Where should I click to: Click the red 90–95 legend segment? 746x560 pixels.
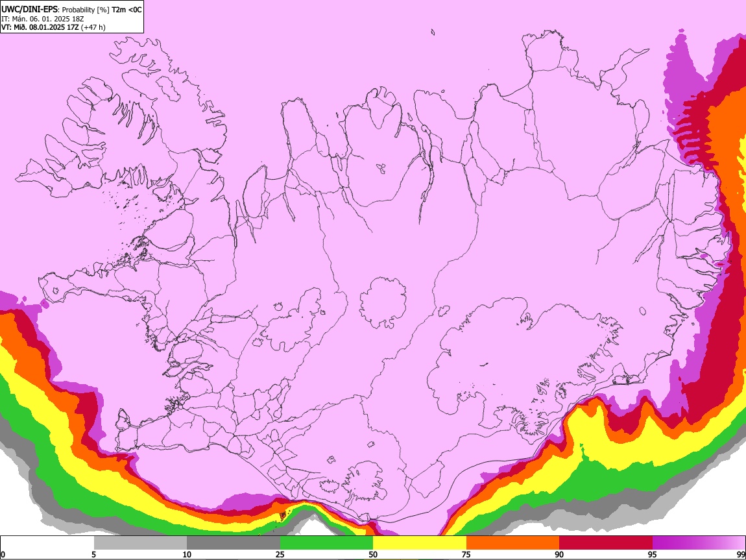(606, 543)
